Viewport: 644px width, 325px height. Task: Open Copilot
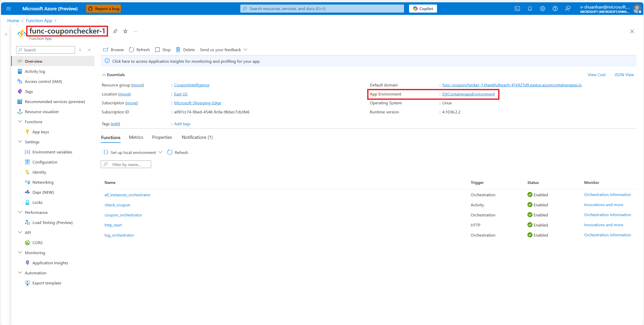tap(423, 9)
